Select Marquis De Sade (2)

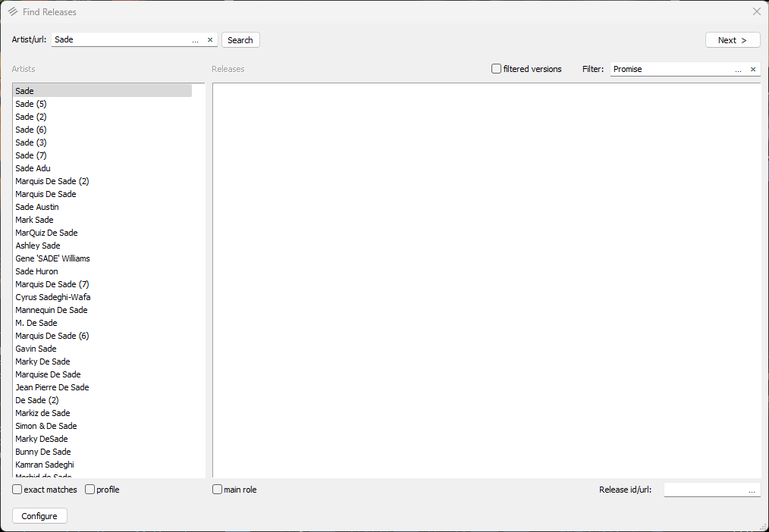tap(102, 181)
